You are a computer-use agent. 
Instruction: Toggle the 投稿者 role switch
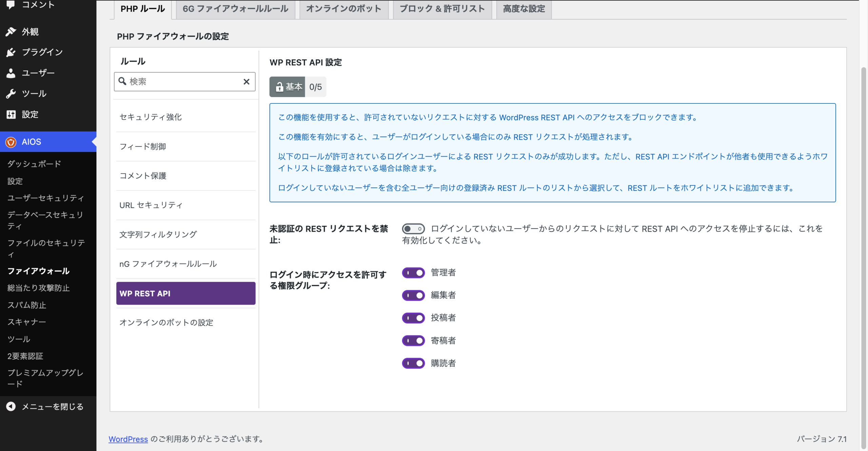click(x=413, y=318)
